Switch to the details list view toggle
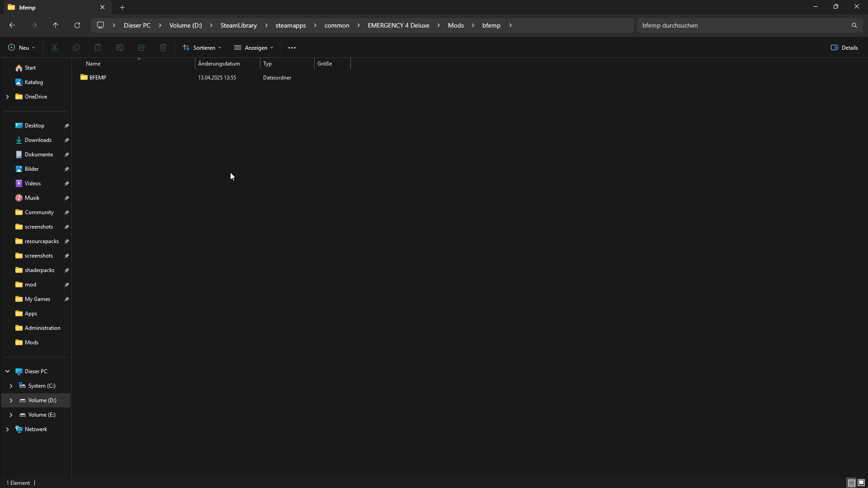The image size is (868, 488). [851, 483]
